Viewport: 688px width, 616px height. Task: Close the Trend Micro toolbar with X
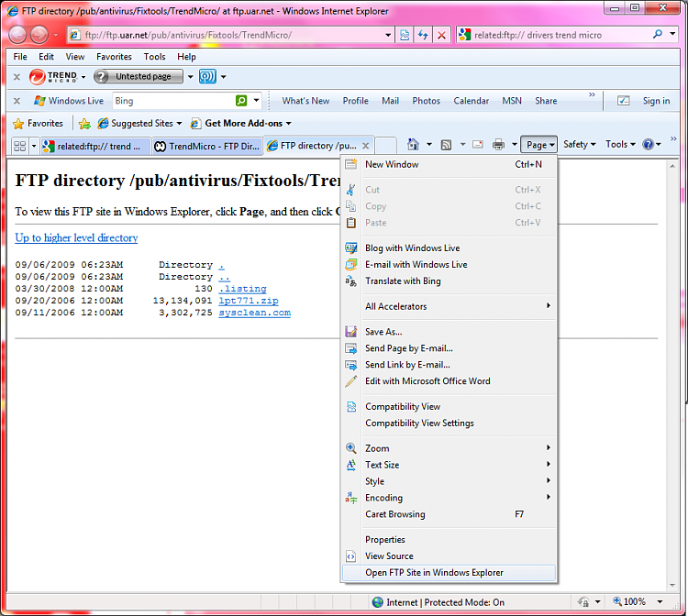click(17, 77)
